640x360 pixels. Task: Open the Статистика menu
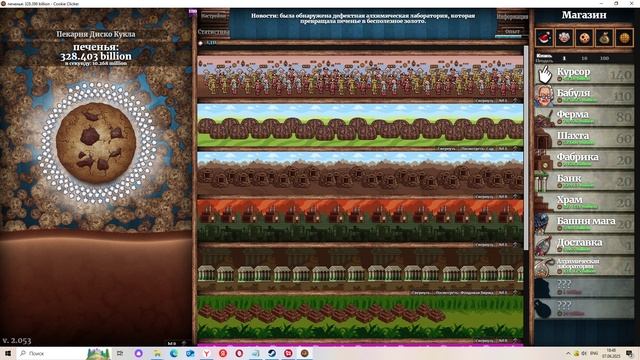pos(213,31)
